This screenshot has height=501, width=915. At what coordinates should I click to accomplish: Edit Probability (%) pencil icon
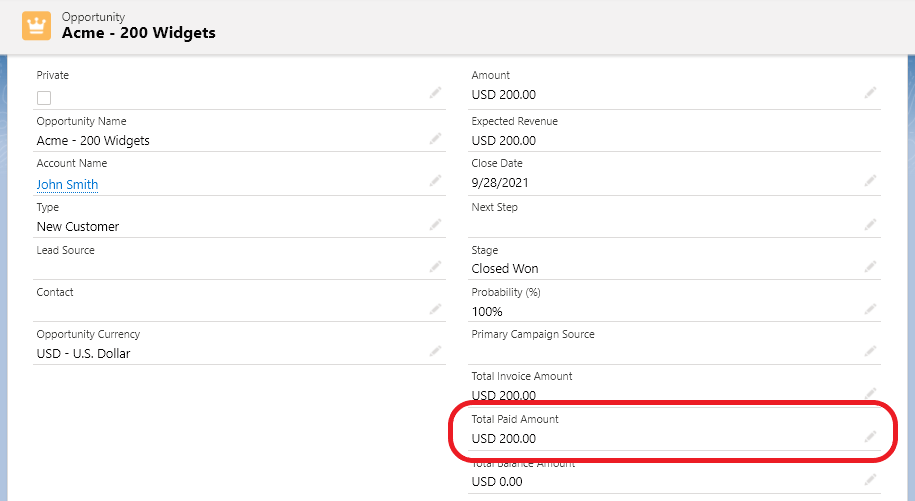[871, 308]
